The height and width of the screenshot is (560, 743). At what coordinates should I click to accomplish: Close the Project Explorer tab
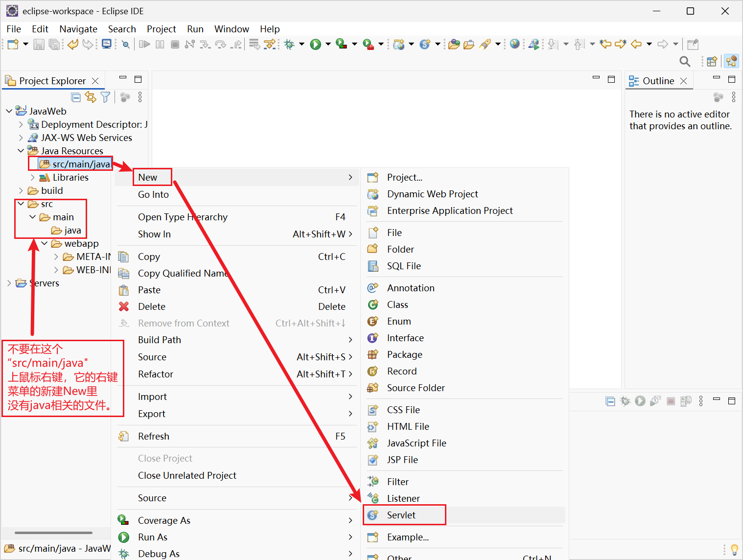[x=95, y=81]
